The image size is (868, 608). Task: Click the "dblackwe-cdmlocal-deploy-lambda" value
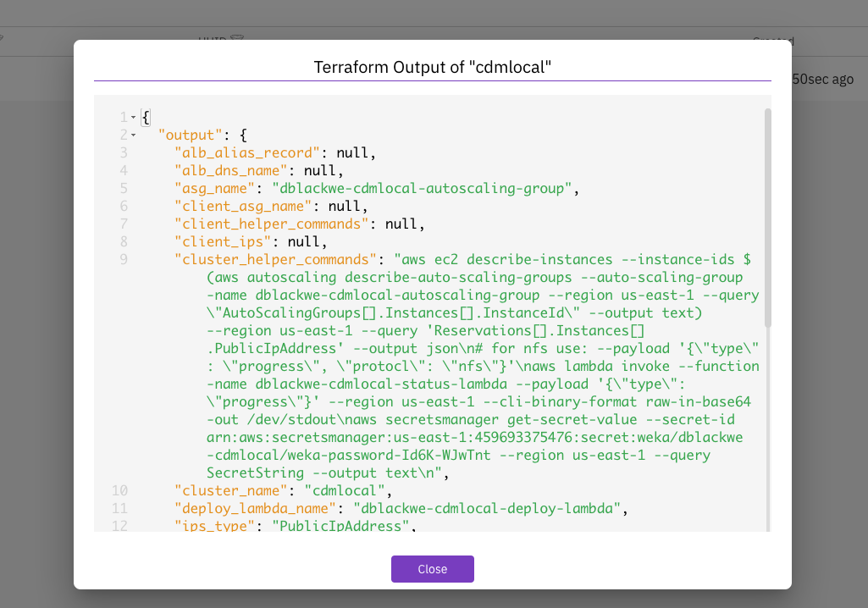pyautogui.click(x=489, y=508)
